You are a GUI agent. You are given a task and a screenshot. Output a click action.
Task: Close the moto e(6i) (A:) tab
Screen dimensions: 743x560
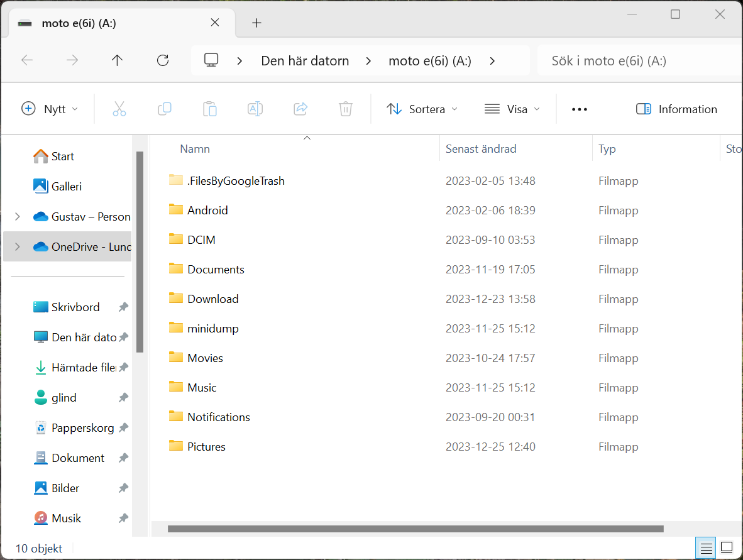214,22
